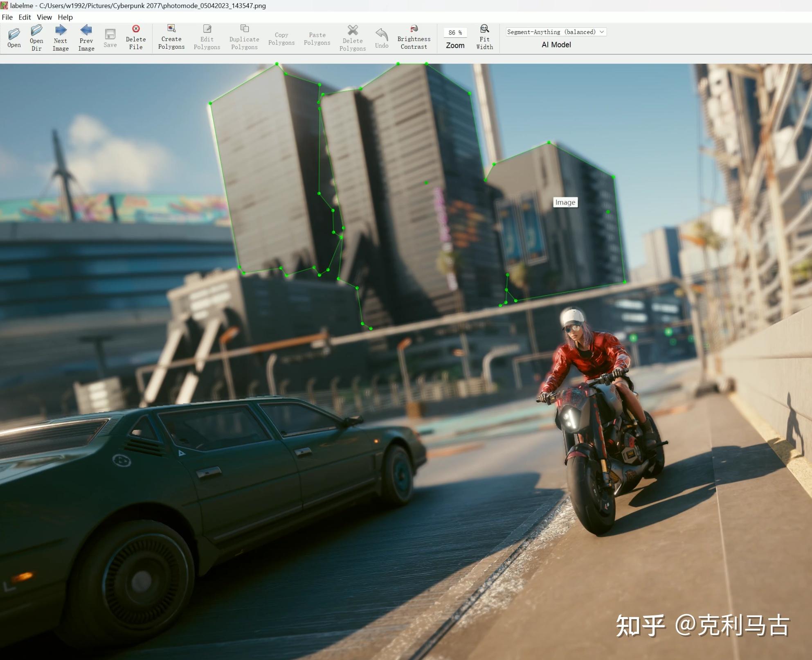
Task: Open the File menu
Action: click(x=7, y=17)
